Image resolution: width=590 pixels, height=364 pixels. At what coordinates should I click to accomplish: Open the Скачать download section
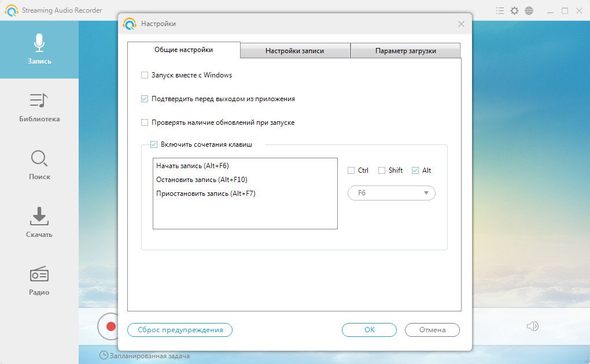pos(39,223)
